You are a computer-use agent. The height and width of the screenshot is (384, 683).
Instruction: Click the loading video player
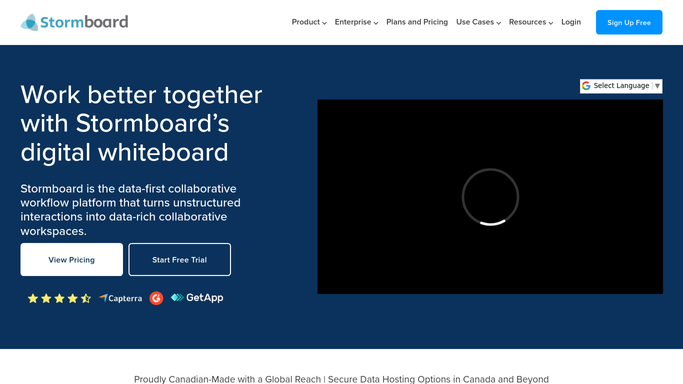[x=490, y=197]
